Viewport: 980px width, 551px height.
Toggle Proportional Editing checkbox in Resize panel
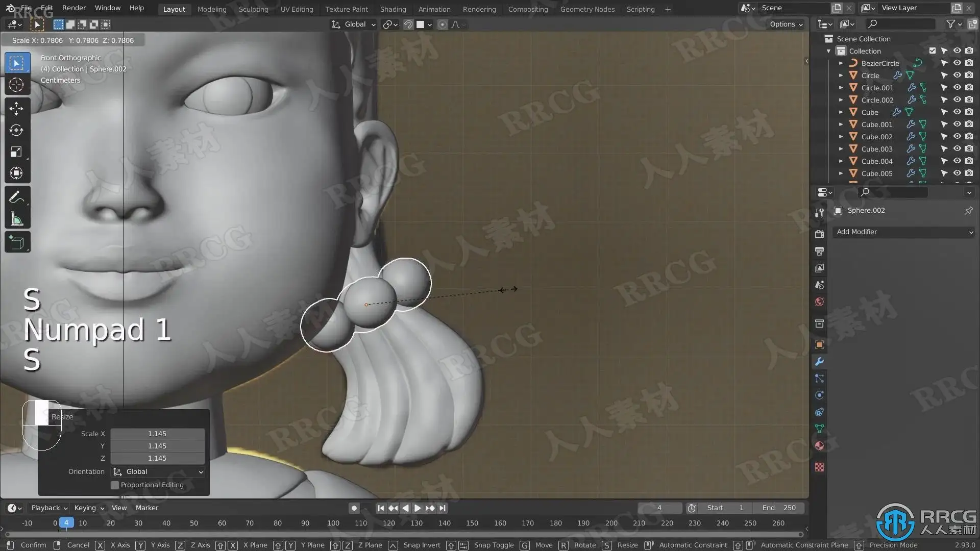115,485
